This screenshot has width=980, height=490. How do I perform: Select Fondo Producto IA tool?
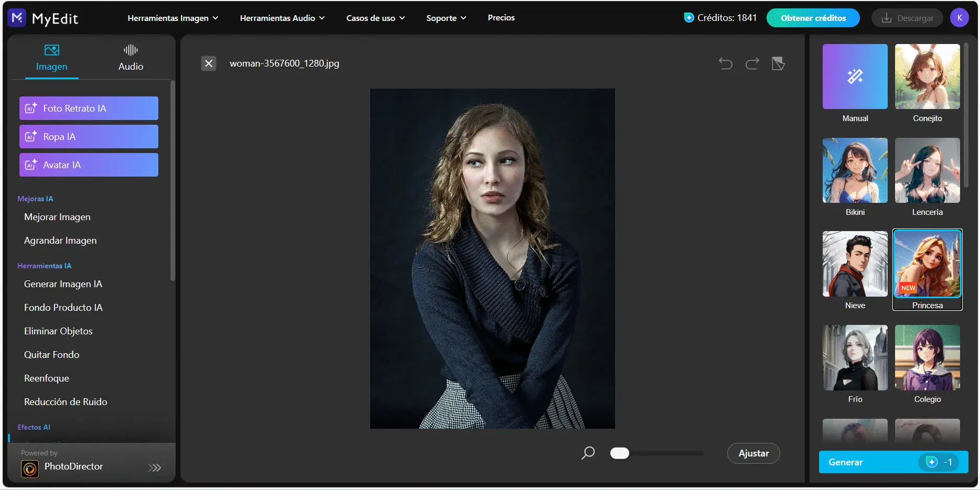[63, 308]
